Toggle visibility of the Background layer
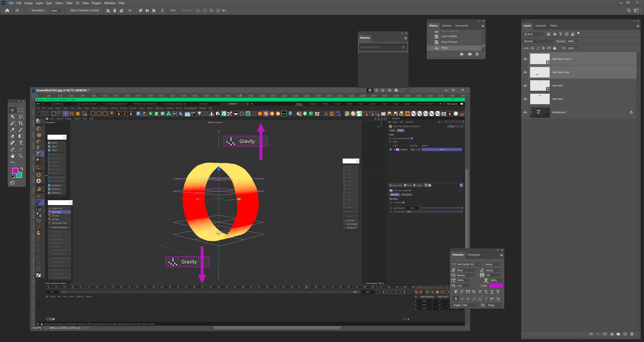 [x=525, y=112]
